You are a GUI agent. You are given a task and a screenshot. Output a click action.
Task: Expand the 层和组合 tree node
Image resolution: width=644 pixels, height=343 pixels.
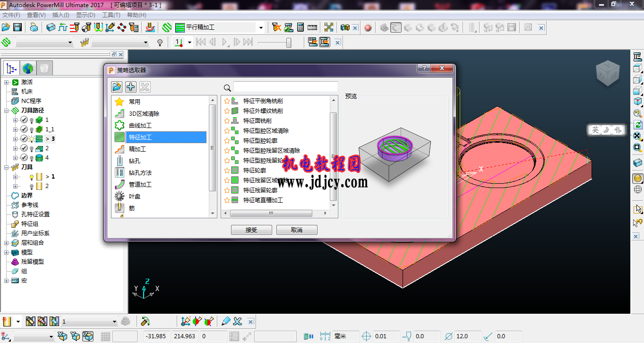click(7, 243)
